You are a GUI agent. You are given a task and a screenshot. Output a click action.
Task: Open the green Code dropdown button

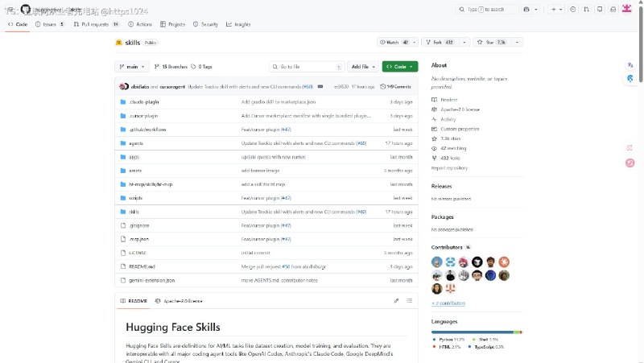pos(400,67)
